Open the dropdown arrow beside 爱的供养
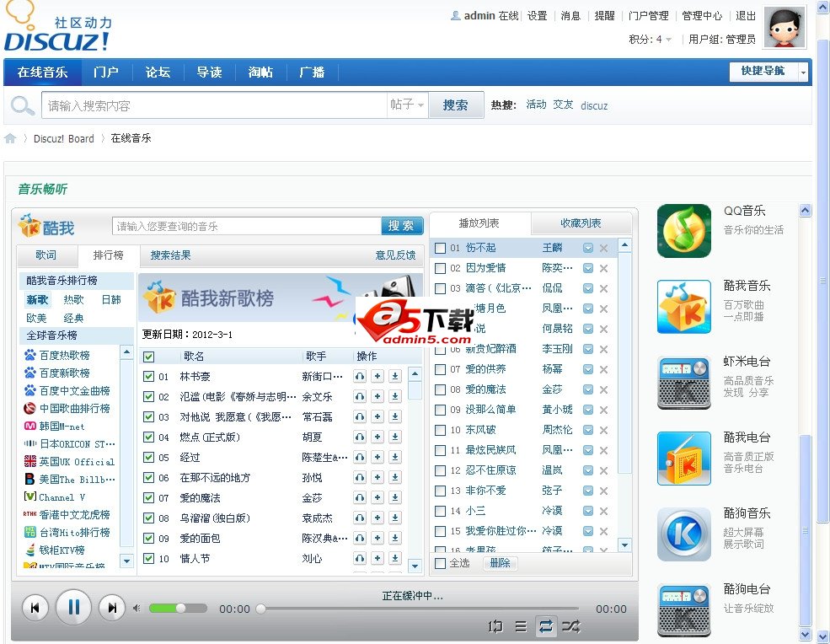The width and height of the screenshot is (830, 644). point(588,369)
